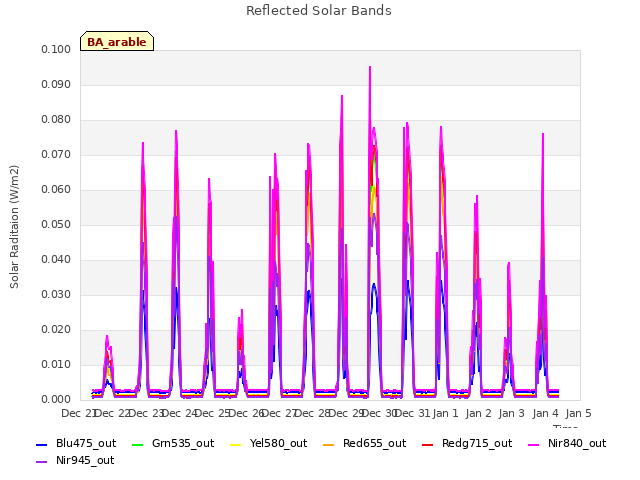The height and width of the screenshot is (480, 640).
Task: Click the Jan 4 x-axis date label
Action: (545, 413)
